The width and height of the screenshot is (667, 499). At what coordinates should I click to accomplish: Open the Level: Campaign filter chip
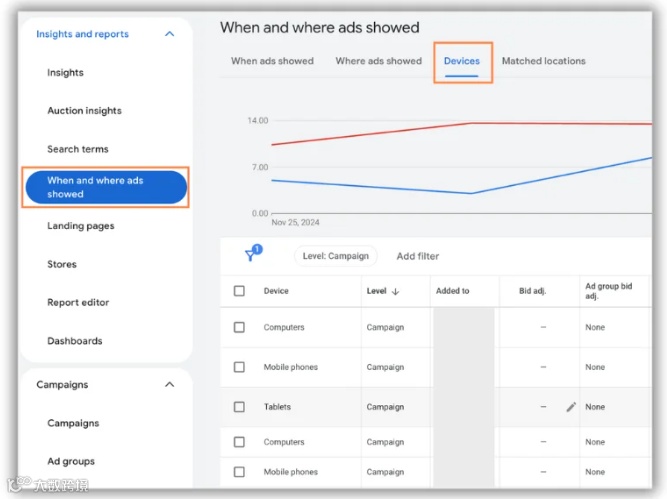click(x=335, y=256)
